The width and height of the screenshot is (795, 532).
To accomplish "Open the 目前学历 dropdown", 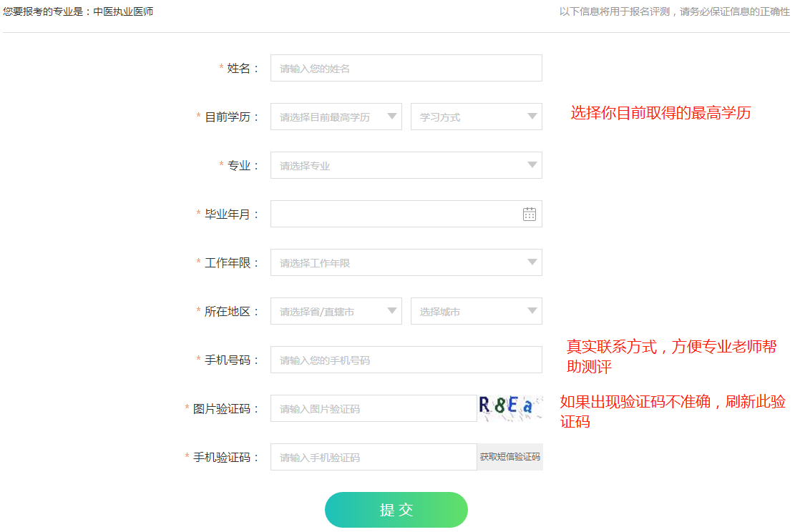I will click(x=336, y=117).
